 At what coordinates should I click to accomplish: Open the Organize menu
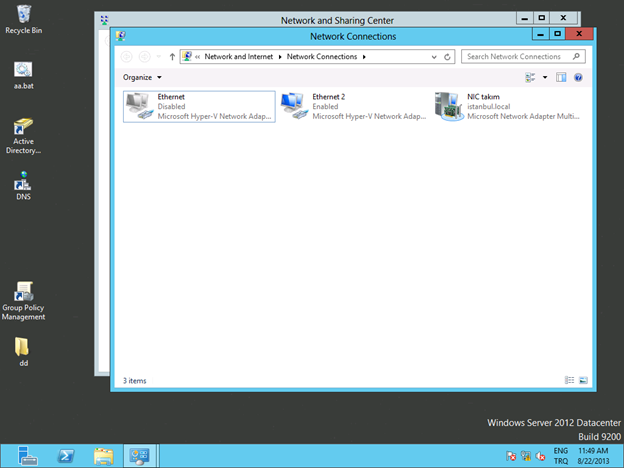pos(142,77)
